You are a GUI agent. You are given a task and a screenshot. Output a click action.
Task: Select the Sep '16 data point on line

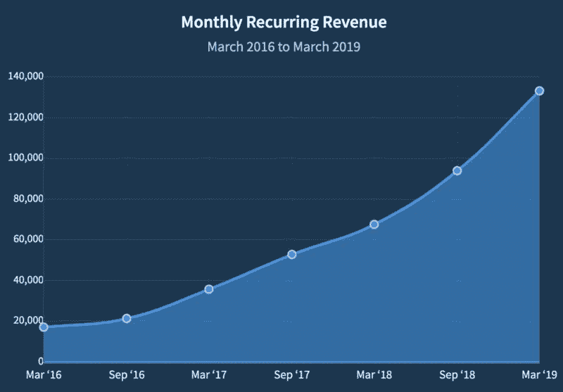pyautogui.click(x=127, y=319)
